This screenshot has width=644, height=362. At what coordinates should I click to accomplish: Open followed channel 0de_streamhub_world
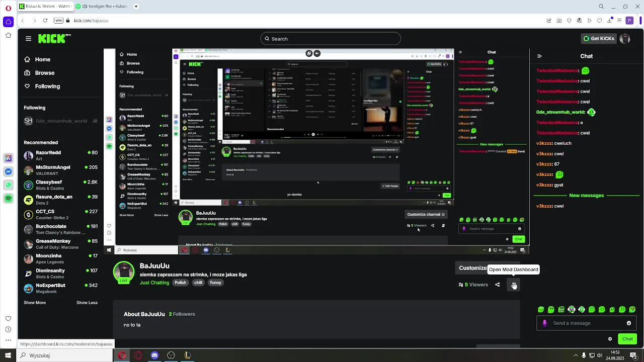click(60, 121)
